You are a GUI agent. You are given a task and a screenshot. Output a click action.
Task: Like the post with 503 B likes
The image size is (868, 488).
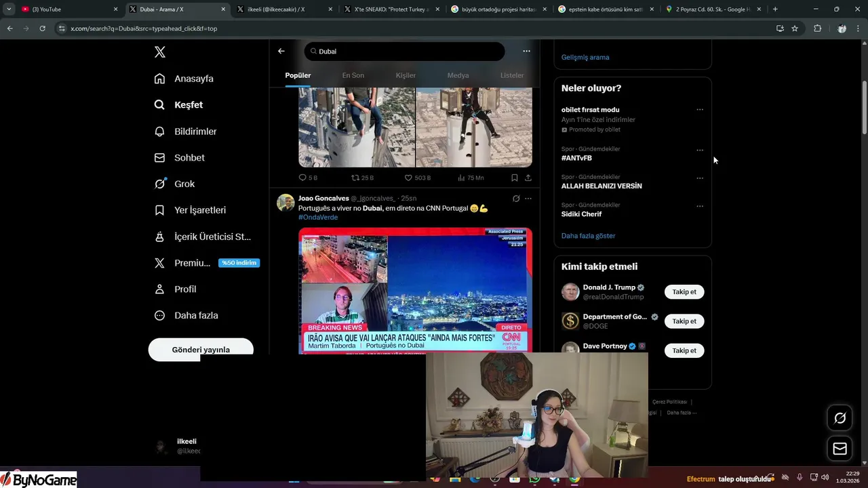click(x=417, y=178)
